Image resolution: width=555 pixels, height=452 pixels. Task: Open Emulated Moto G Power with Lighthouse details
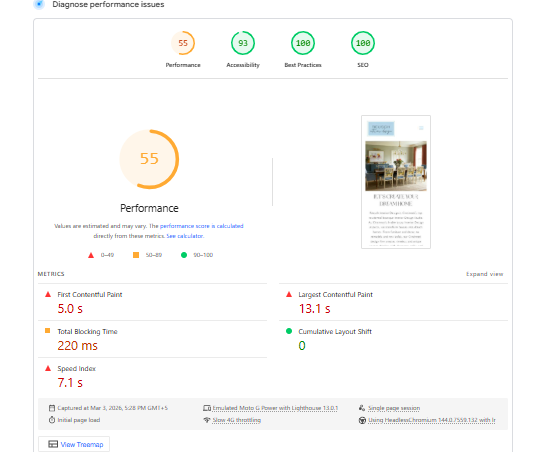click(275, 408)
